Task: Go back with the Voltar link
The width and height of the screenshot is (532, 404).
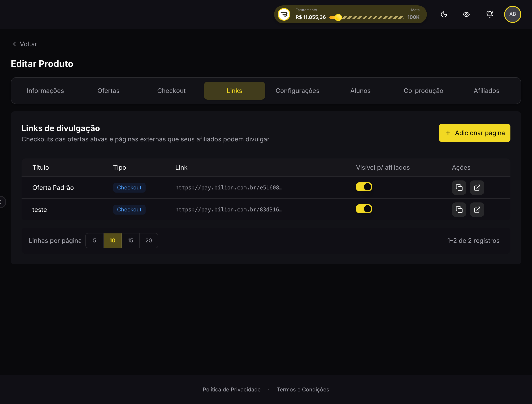Action: point(25,44)
